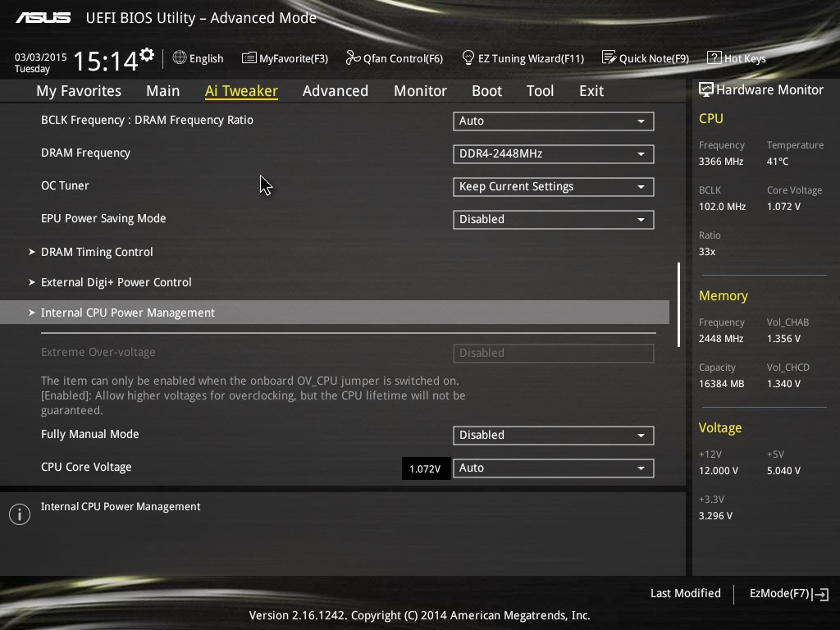Image resolution: width=840 pixels, height=630 pixels.
Task: Click Last Modified button
Action: pos(685,593)
